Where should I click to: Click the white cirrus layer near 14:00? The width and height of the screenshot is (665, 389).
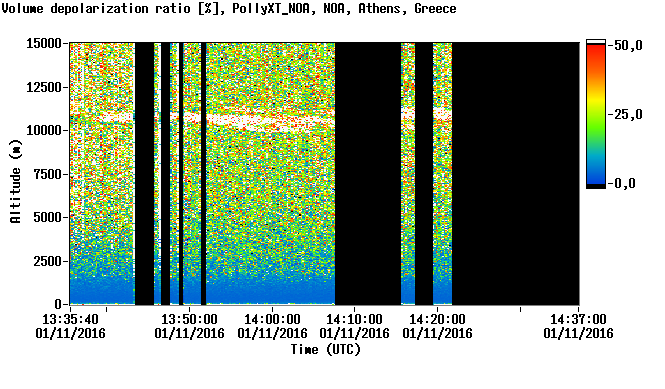point(271,121)
